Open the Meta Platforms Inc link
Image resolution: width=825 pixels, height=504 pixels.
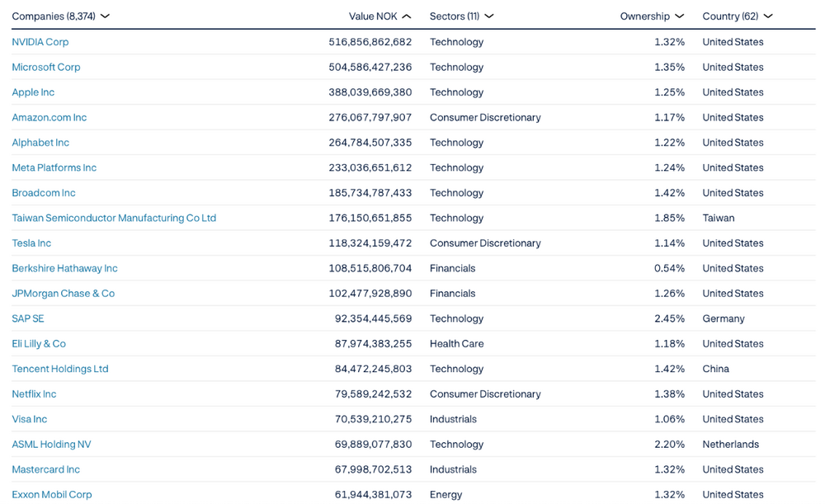[x=54, y=167]
